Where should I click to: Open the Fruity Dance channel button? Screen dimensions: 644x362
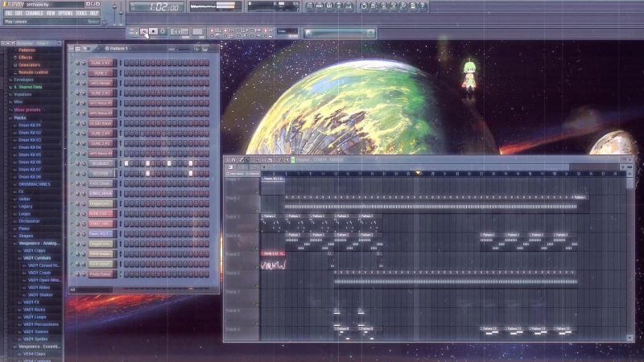(101, 274)
